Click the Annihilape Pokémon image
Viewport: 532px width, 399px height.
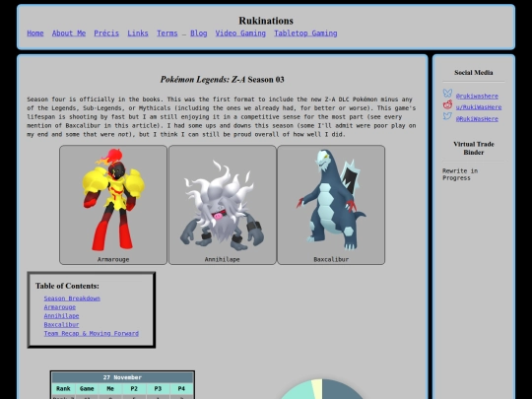coord(223,206)
